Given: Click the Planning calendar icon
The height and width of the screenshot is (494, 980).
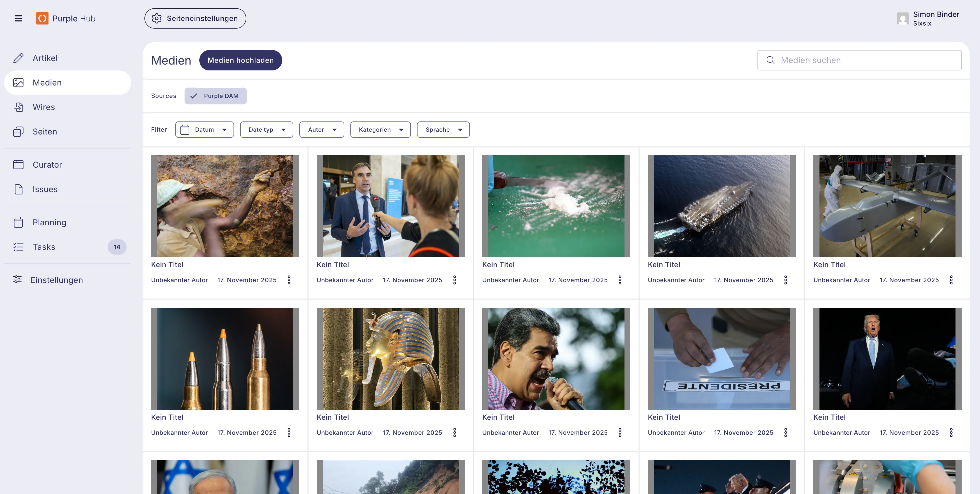Looking at the screenshot, I should [18, 223].
